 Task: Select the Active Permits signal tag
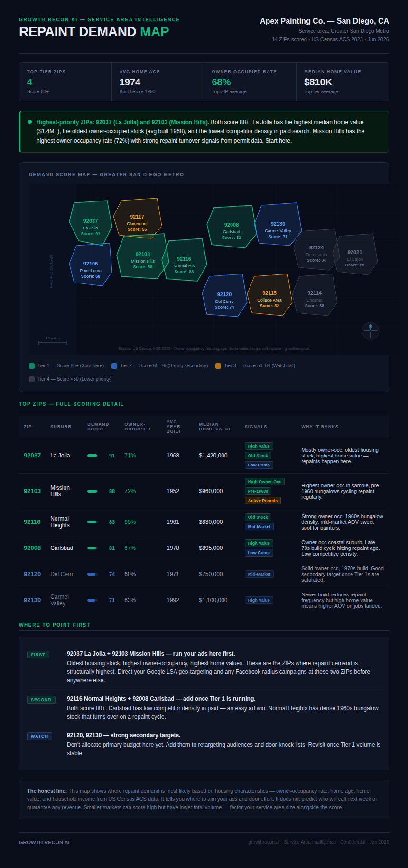tap(263, 501)
